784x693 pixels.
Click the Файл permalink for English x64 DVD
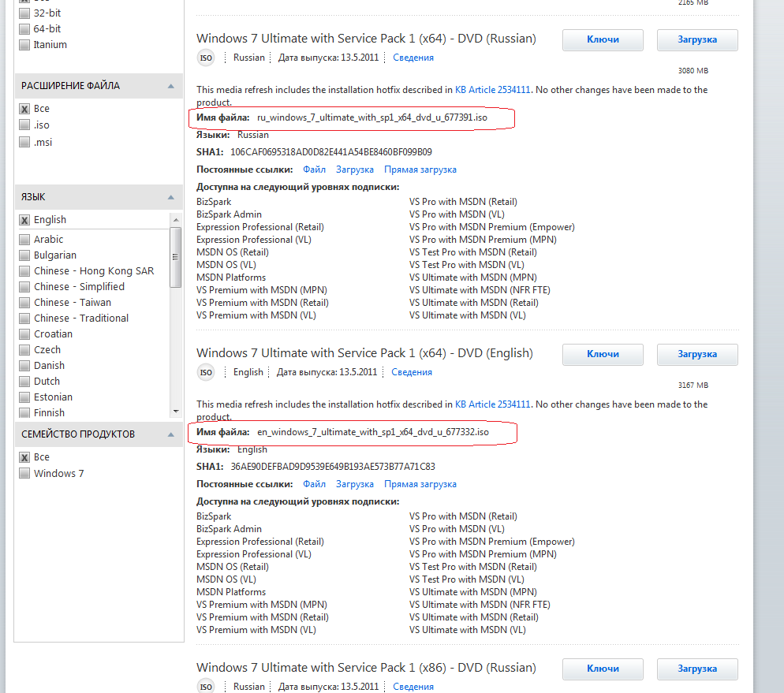coord(314,484)
